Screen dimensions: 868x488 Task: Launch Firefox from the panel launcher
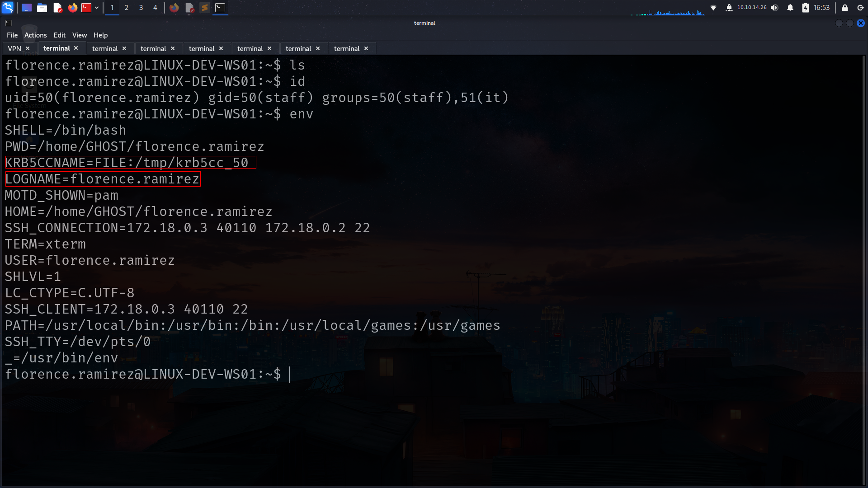coord(72,8)
